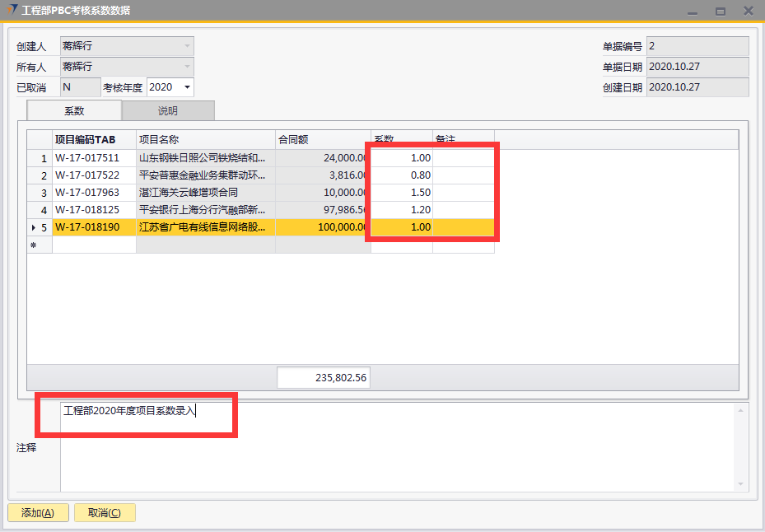Open the 考核年度 year dropdown

[187, 87]
